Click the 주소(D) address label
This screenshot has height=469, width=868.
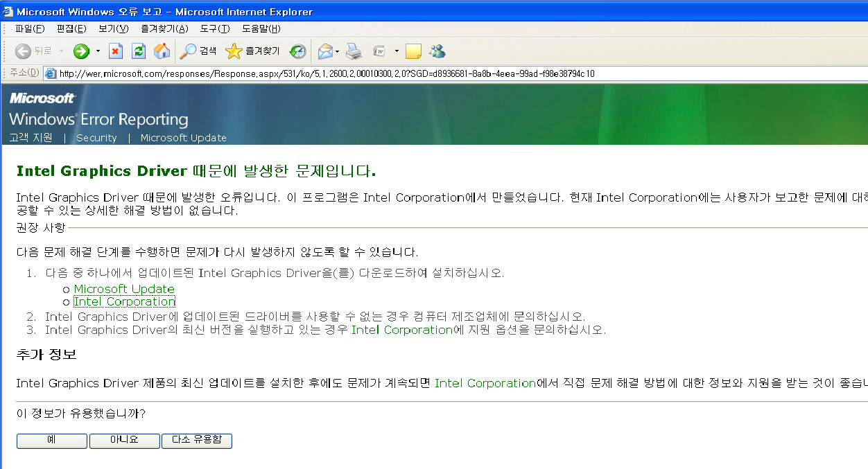click(24, 73)
